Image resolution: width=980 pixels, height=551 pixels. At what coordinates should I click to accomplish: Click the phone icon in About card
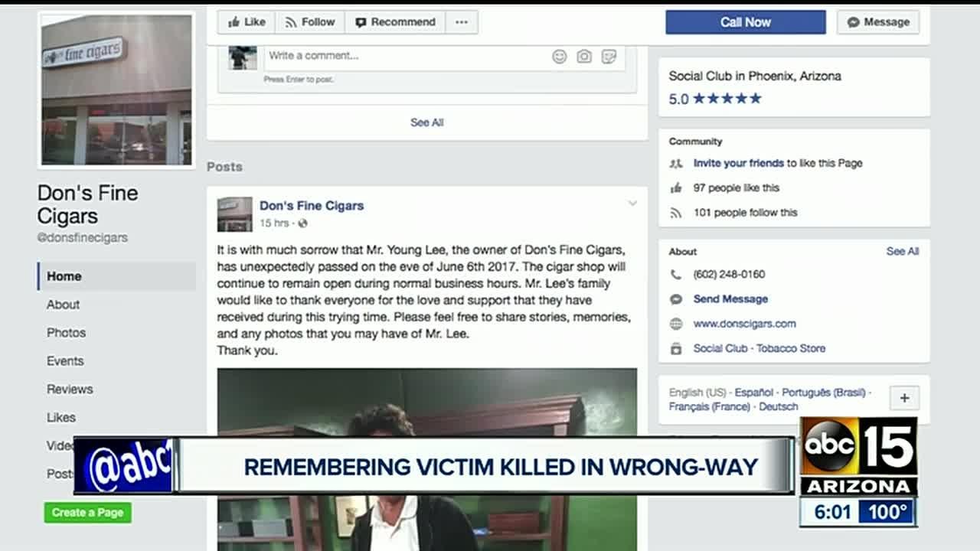coord(676,274)
